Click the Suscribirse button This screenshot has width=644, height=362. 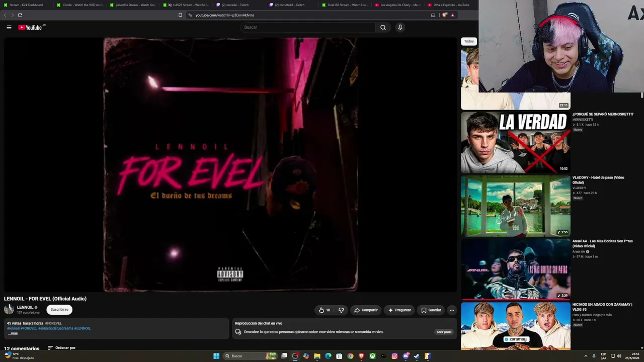[59, 310]
